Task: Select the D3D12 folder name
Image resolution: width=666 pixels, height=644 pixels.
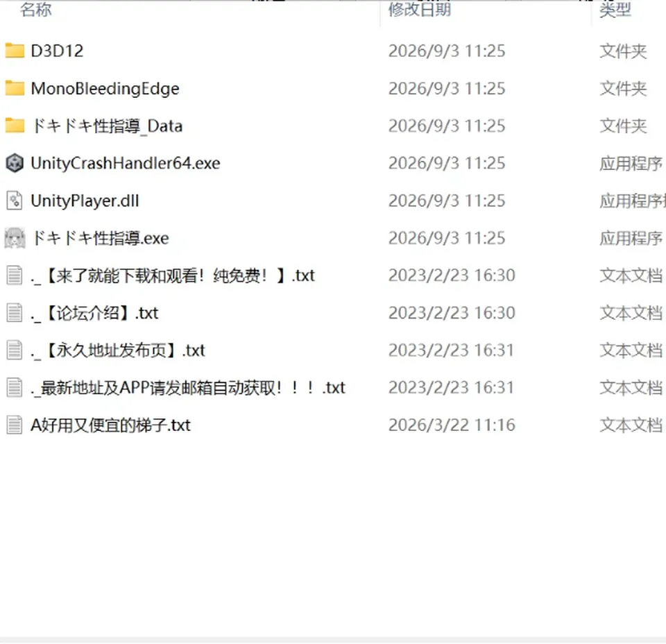Action: (x=57, y=51)
